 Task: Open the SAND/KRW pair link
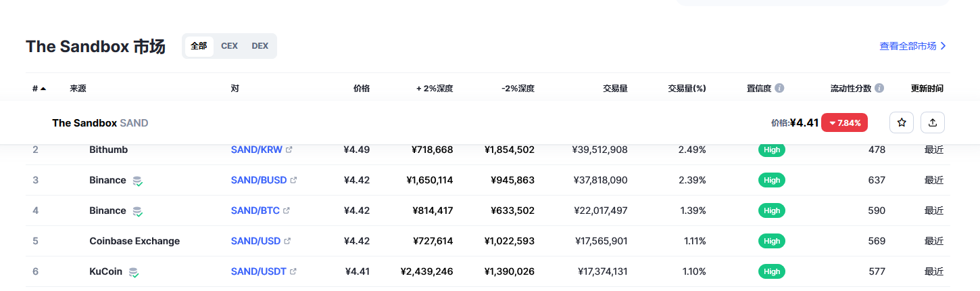click(257, 150)
